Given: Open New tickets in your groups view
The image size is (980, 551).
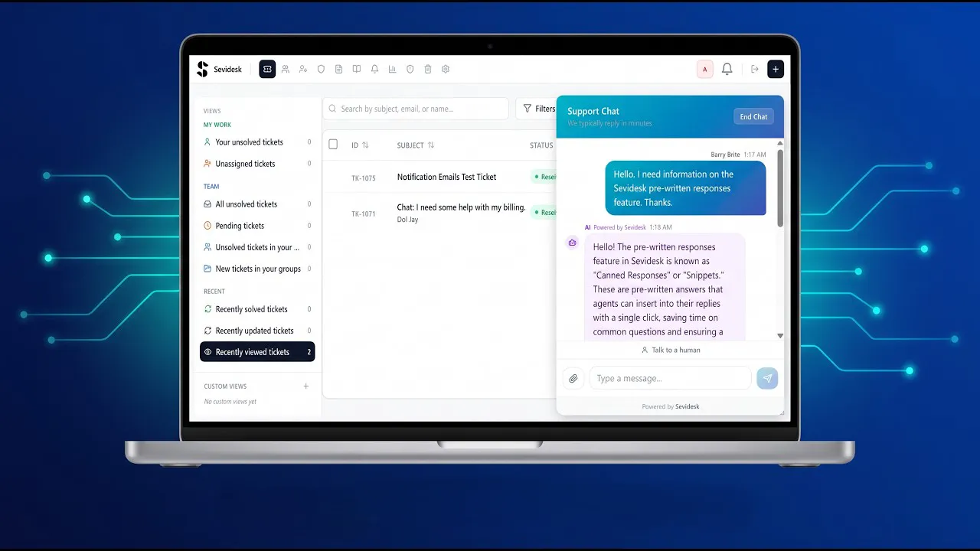Looking at the screenshot, I should click(257, 269).
